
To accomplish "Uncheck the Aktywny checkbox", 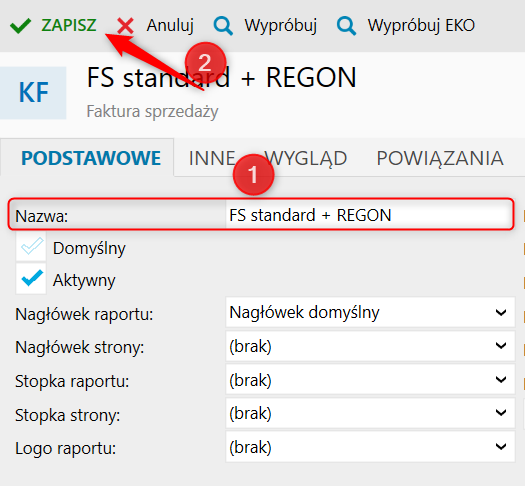I will pos(31,279).
